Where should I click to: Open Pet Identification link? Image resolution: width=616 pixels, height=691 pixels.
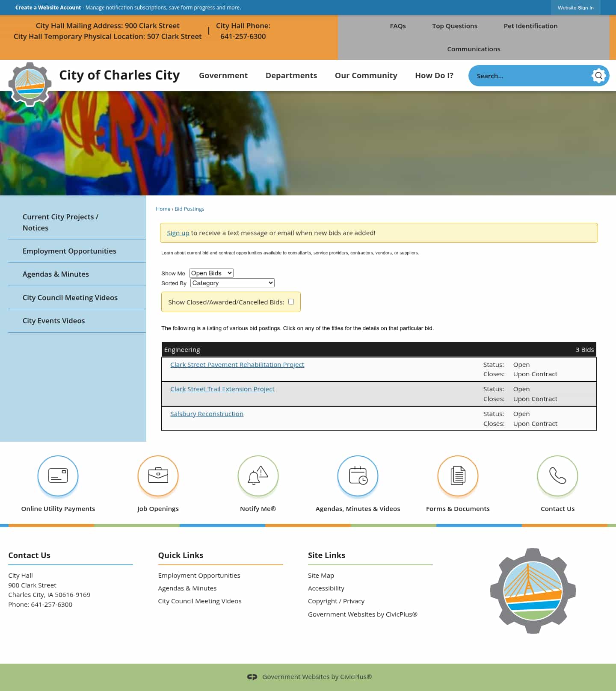pos(530,26)
